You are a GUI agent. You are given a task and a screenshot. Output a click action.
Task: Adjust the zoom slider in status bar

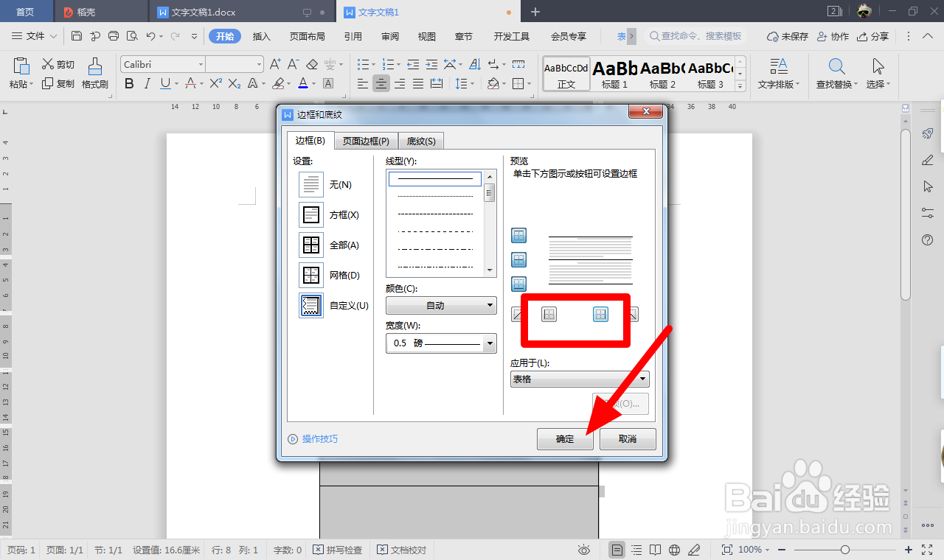(x=845, y=550)
